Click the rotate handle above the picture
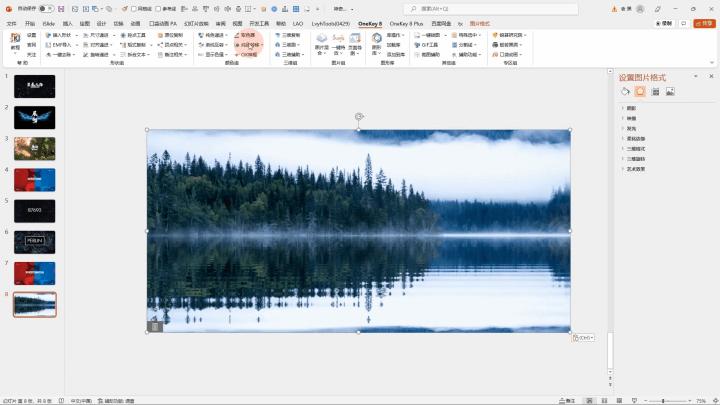Viewport: 720px width, 405px height. click(x=359, y=116)
